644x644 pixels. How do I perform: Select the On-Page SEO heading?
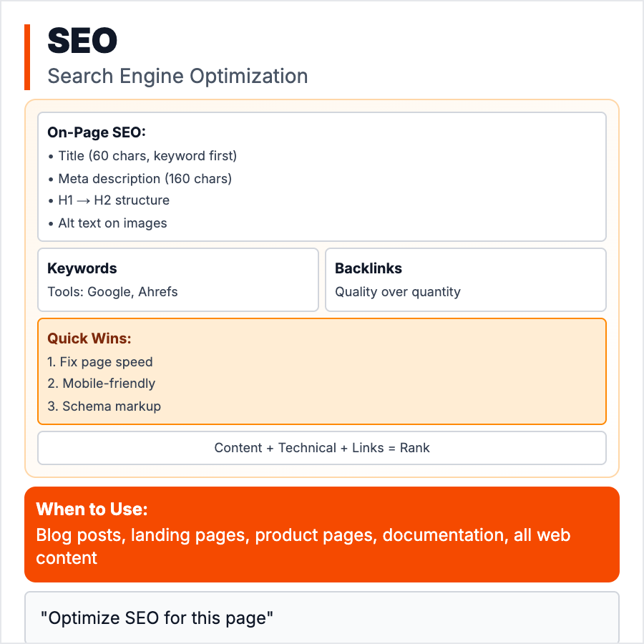tap(97, 132)
